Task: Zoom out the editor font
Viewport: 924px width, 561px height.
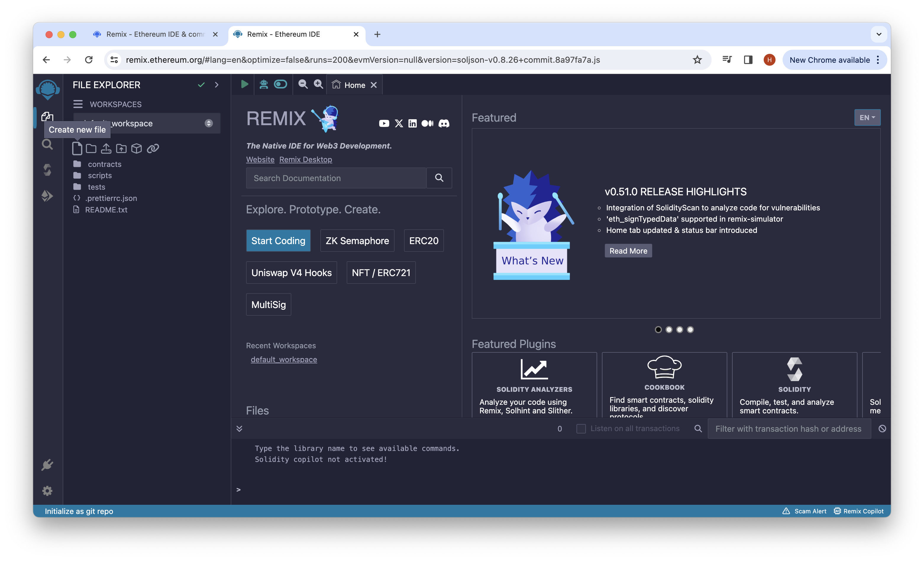Action: point(303,84)
